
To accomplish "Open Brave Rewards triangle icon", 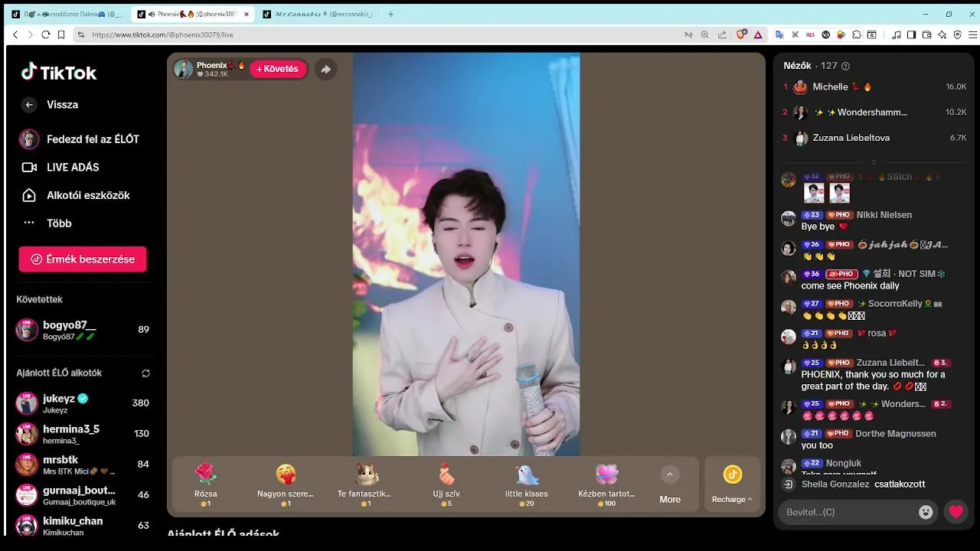I will (x=758, y=34).
